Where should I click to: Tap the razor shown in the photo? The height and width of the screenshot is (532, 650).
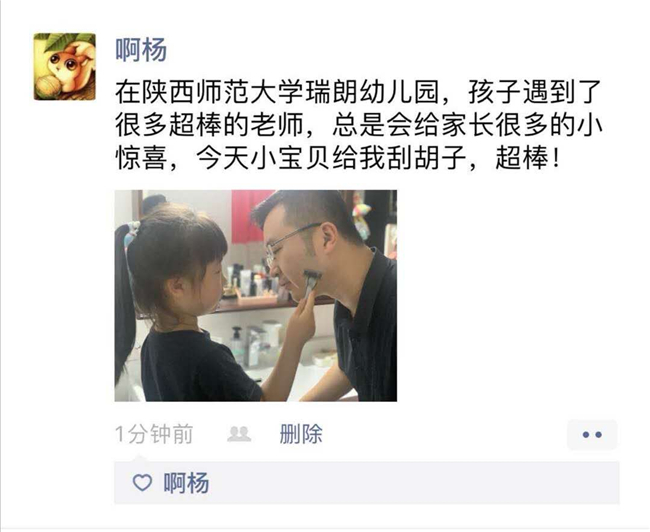312,282
